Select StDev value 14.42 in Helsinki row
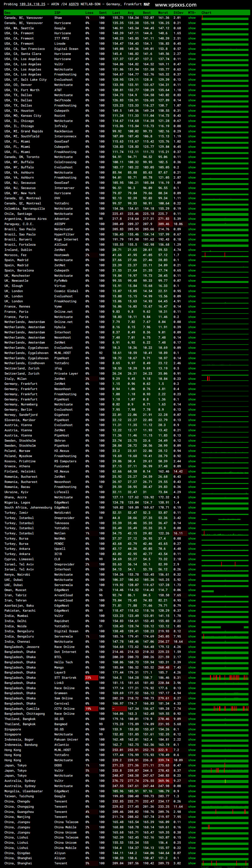The height and width of the screenshot is (868, 252). coord(180,471)
